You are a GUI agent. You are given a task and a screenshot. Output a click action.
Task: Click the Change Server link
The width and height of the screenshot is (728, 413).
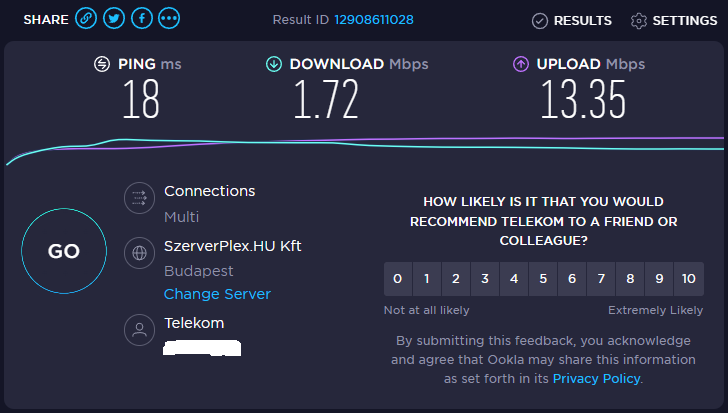click(217, 294)
